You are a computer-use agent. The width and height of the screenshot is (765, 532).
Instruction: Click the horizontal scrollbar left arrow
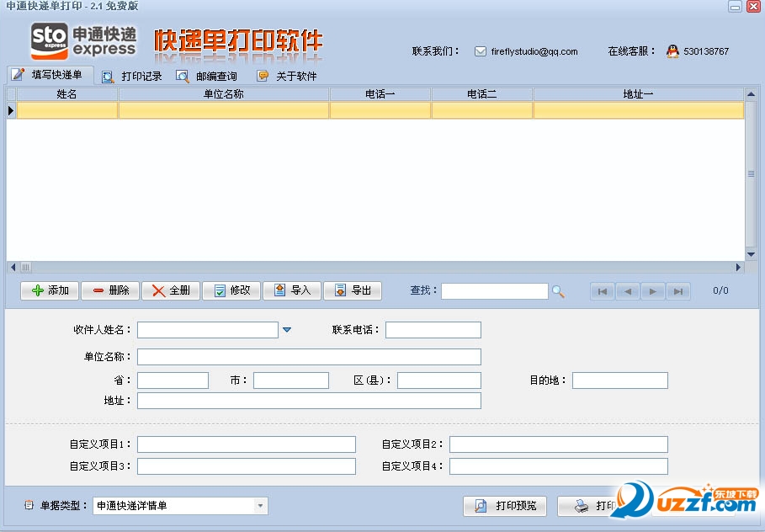click(x=13, y=268)
